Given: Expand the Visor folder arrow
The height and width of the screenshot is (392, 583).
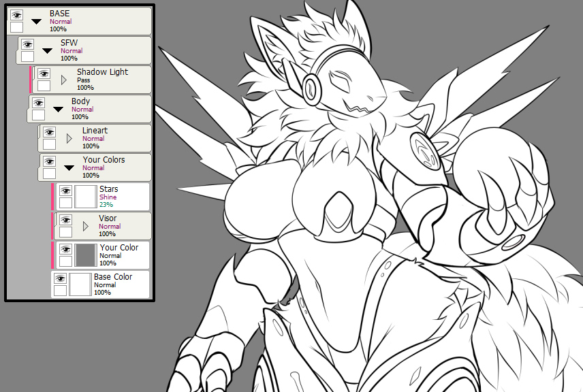Looking at the screenshot, I should (x=86, y=226).
